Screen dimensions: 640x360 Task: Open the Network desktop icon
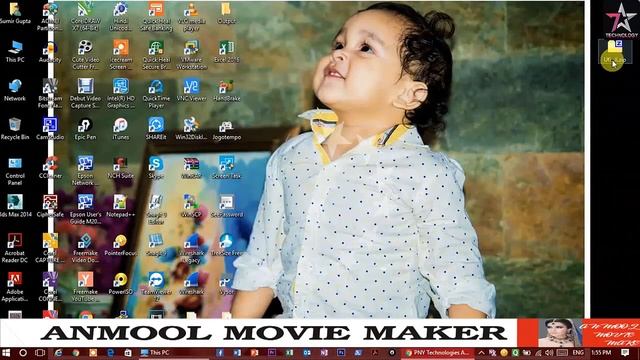(15, 90)
